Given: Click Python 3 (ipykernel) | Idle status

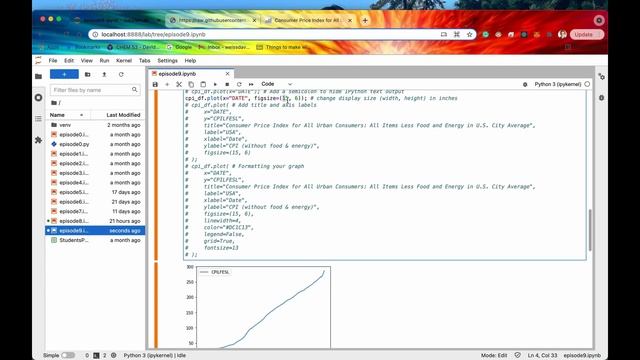Looking at the screenshot, I should (x=155, y=355).
